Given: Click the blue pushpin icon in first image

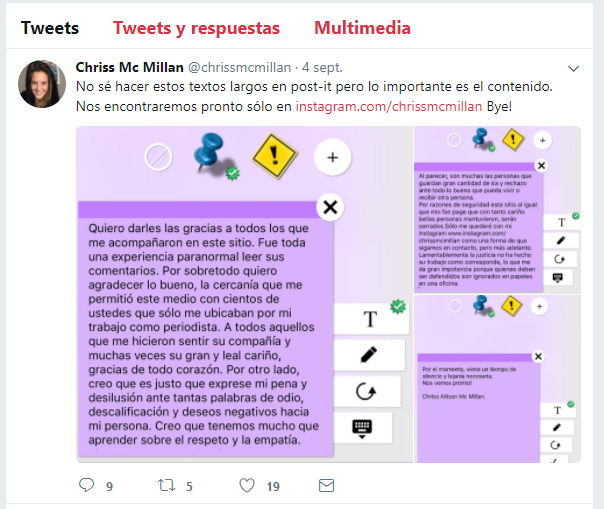Looking at the screenshot, I should pos(211,153).
